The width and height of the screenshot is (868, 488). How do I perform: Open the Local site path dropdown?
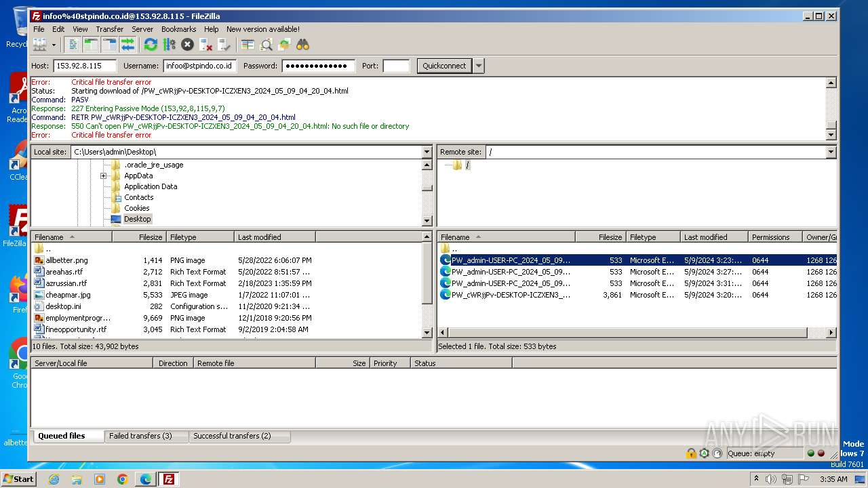[427, 152]
